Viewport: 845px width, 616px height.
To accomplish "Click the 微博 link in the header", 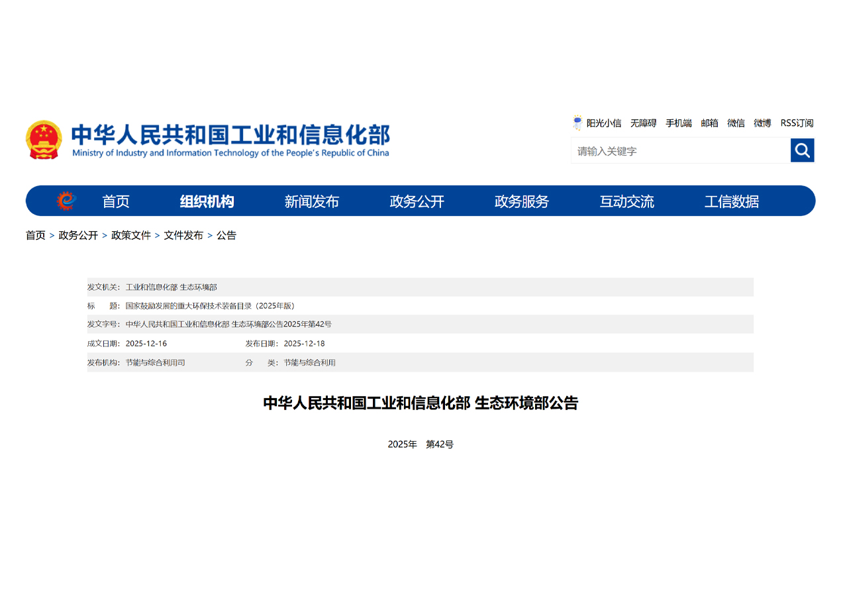I will [762, 123].
